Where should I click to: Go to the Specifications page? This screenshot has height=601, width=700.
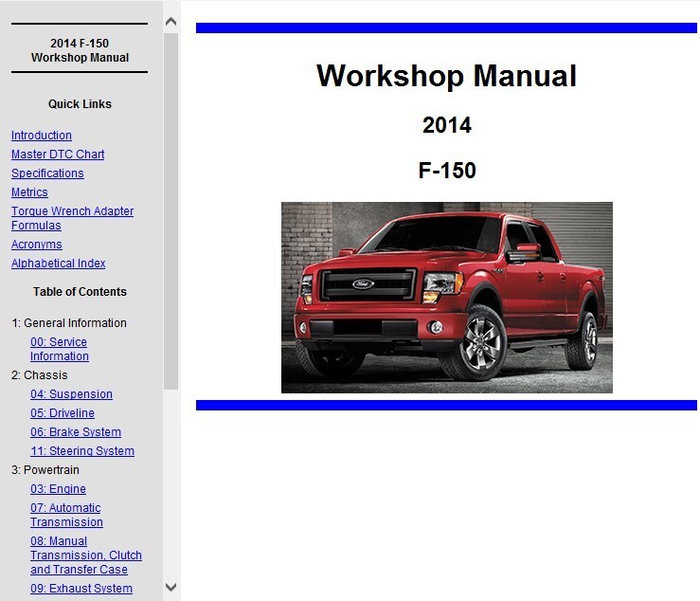coord(47,173)
